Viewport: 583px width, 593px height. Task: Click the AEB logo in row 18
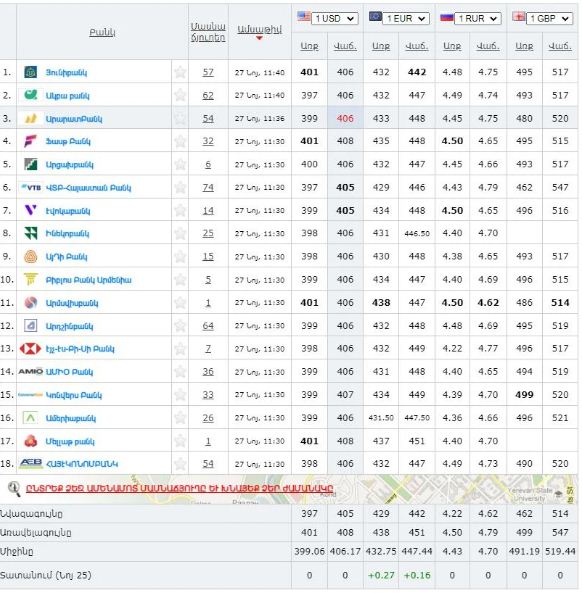[31, 463]
